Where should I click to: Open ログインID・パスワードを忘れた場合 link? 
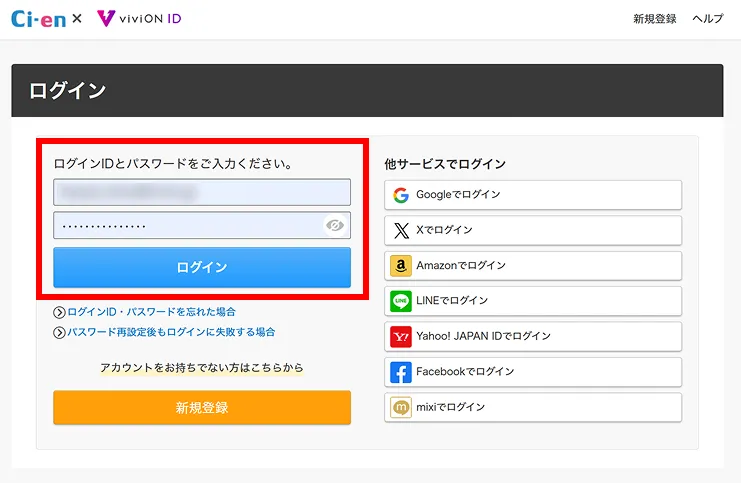pos(151,312)
